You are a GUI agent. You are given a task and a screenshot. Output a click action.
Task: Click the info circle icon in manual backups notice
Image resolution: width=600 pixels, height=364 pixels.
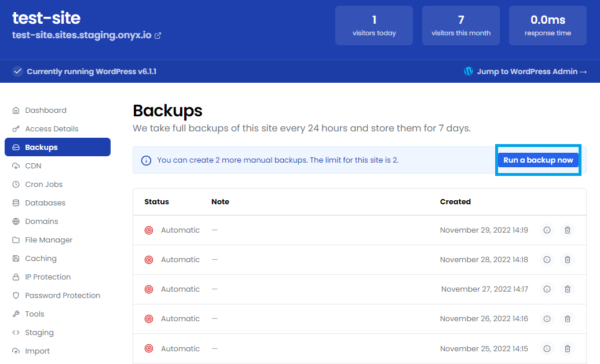(146, 161)
